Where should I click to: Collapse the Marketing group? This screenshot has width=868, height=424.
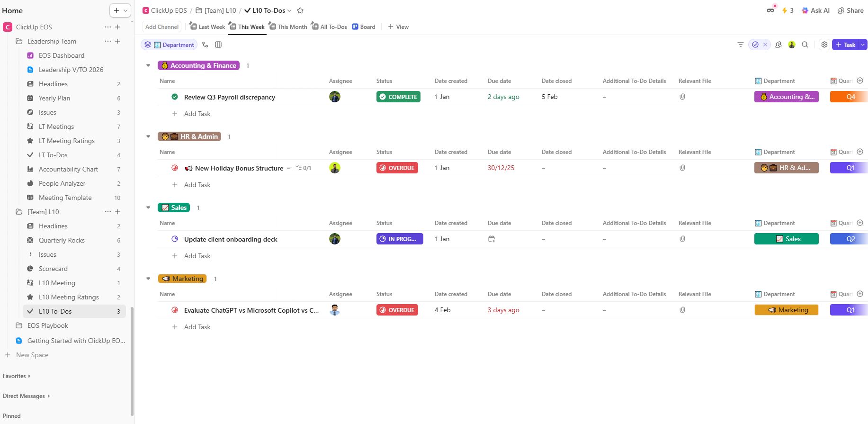click(x=148, y=279)
